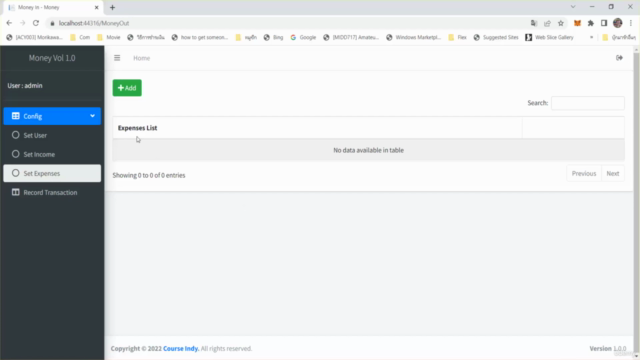Collapse the Config menu chevron
The image size is (640, 360).
pos(93,116)
